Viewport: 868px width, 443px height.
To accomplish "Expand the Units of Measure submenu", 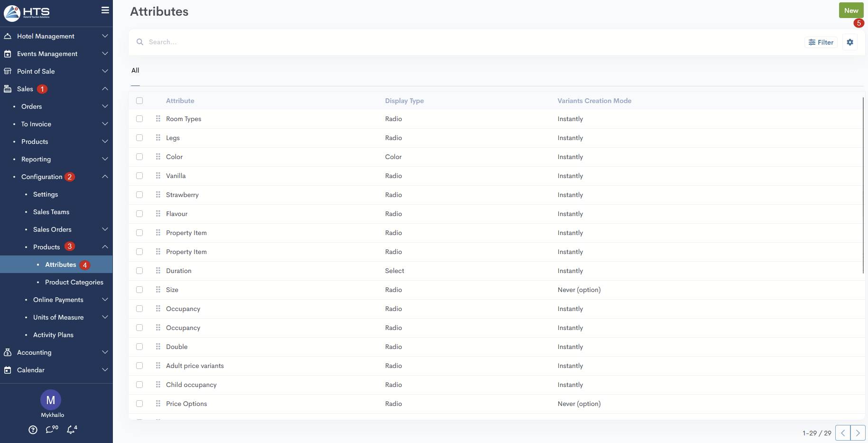I will coord(66,317).
